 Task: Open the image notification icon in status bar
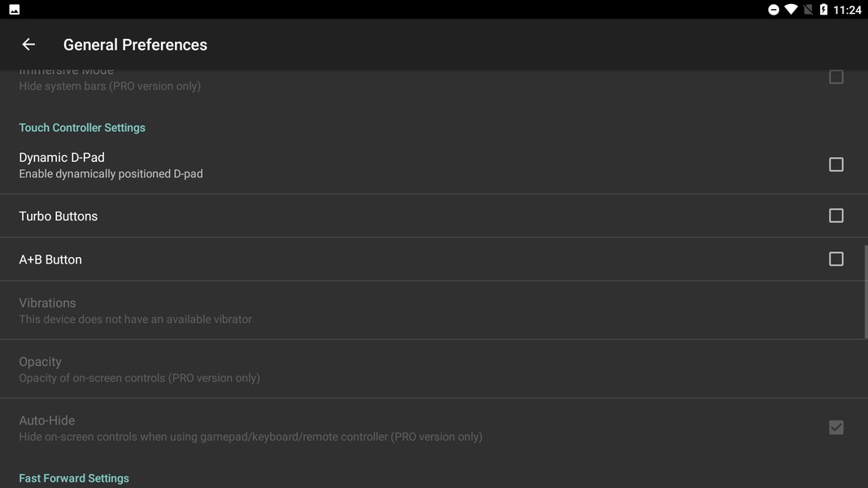(x=14, y=10)
